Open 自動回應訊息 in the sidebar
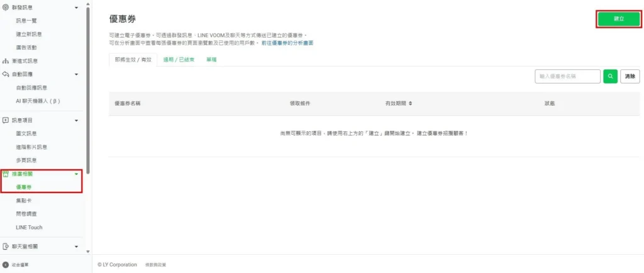644x273 pixels. [x=31, y=88]
